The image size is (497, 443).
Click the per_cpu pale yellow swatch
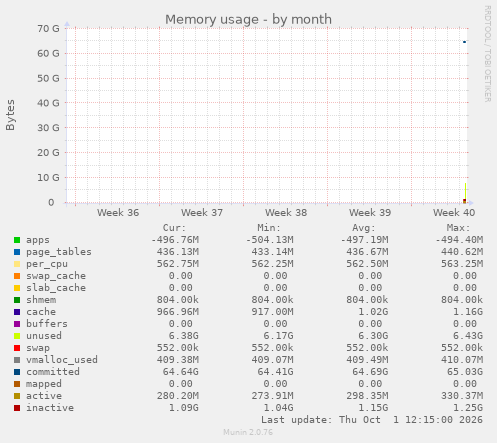[17, 264]
